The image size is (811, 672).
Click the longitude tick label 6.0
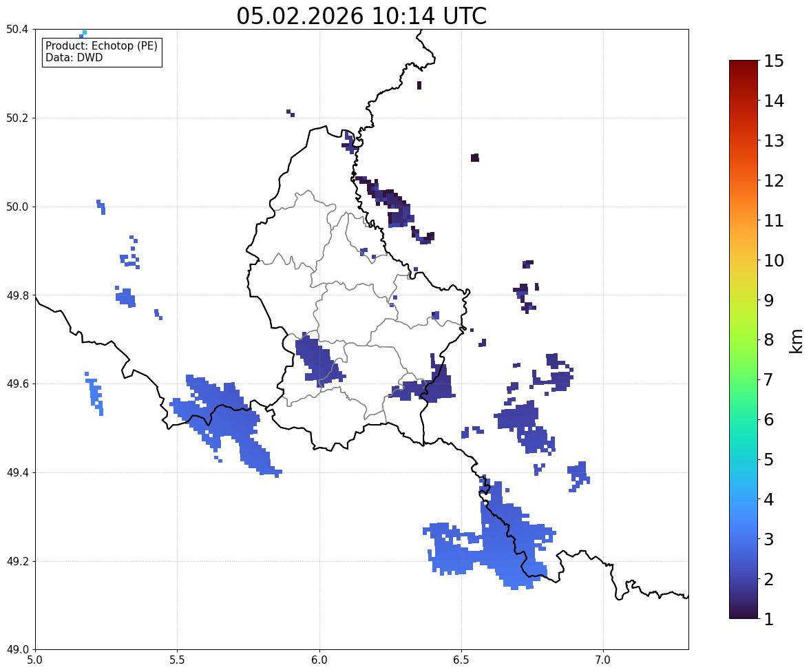click(319, 660)
